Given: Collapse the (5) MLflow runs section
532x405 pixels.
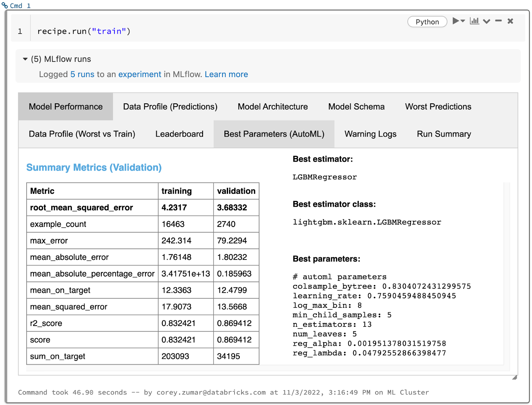Looking at the screenshot, I should (25, 59).
